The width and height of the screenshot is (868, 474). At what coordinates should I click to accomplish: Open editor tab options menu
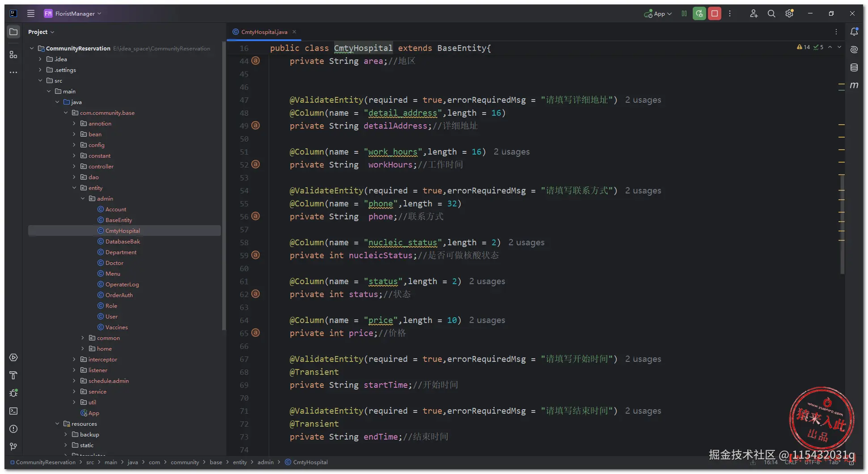(x=836, y=32)
